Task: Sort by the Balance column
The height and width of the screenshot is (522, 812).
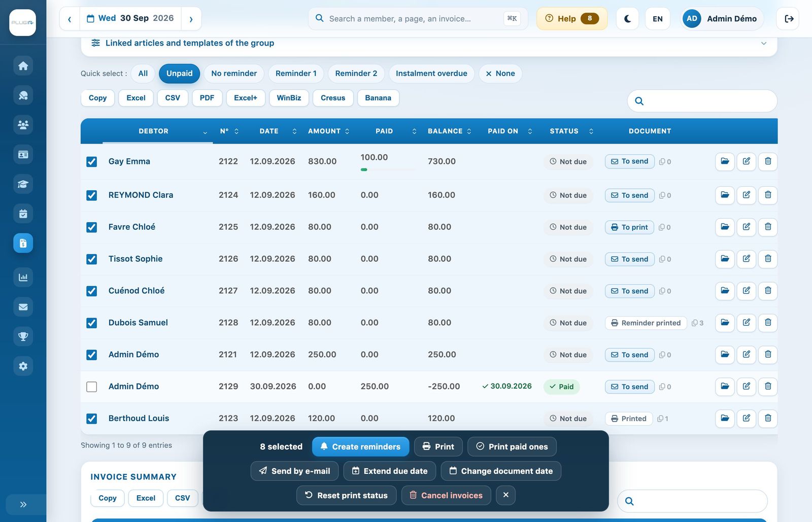Action: pyautogui.click(x=450, y=131)
